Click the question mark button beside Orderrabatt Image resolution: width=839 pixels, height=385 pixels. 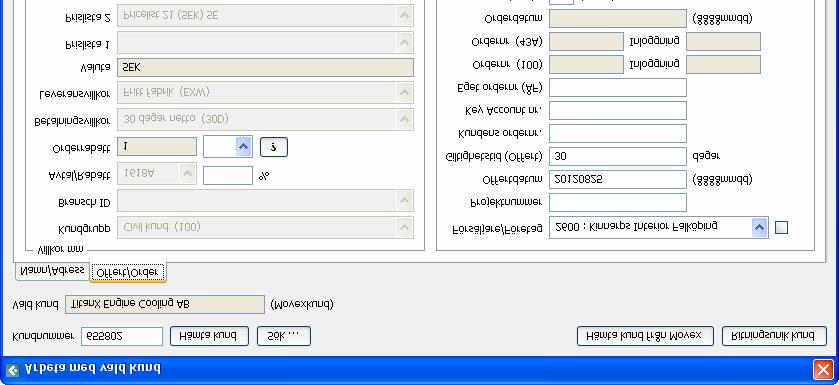coord(274,147)
